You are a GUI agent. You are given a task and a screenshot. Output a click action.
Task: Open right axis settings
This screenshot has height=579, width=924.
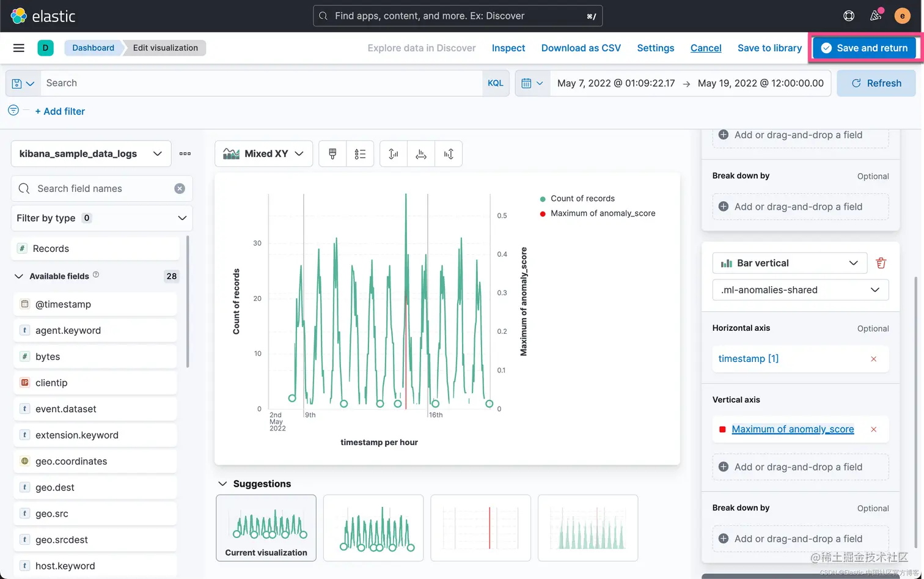pyautogui.click(x=449, y=153)
